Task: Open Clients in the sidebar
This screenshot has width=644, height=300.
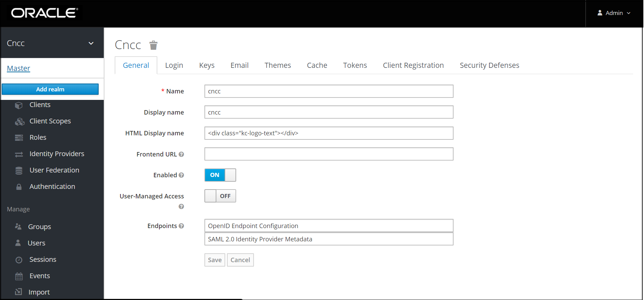Action: pos(40,105)
